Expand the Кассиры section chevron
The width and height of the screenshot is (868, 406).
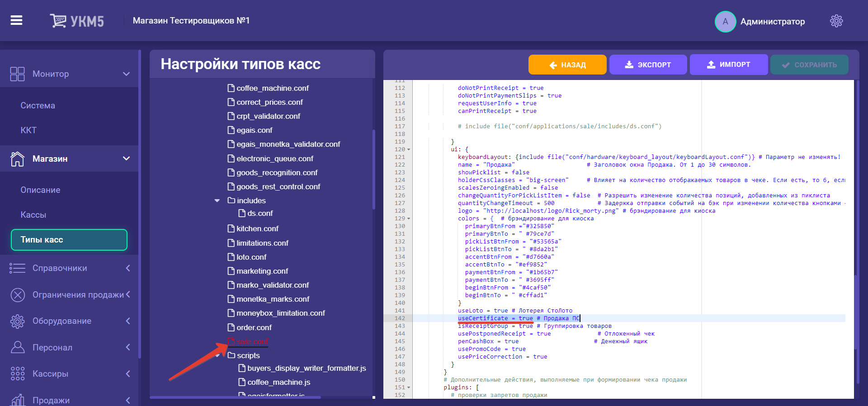pos(128,373)
